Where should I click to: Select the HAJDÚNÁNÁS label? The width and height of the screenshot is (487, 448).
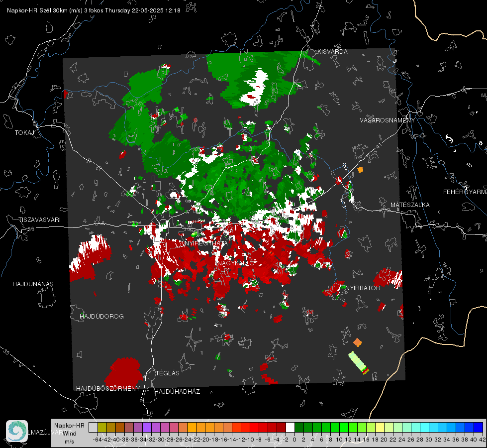tap(33, 284)
